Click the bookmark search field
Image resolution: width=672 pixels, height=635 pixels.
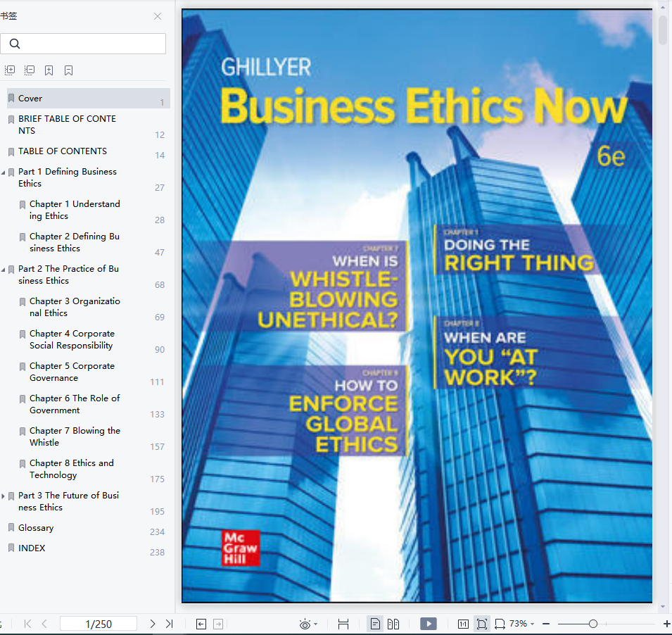point(83,44)
